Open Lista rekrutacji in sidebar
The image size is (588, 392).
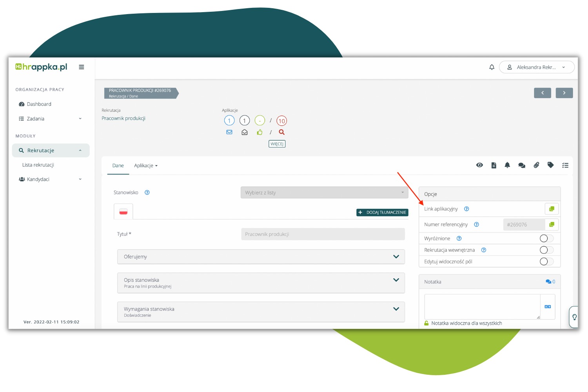(38, 165)
